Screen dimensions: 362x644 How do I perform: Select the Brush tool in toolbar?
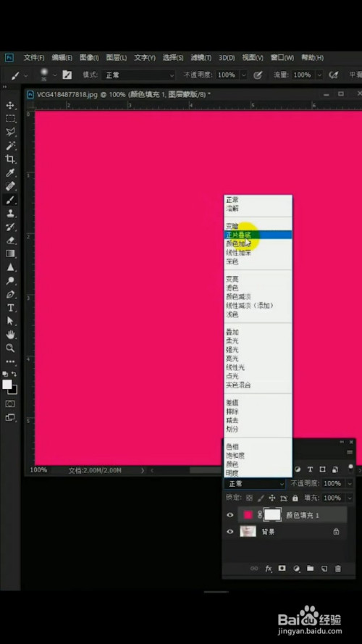tap(10, 200)
